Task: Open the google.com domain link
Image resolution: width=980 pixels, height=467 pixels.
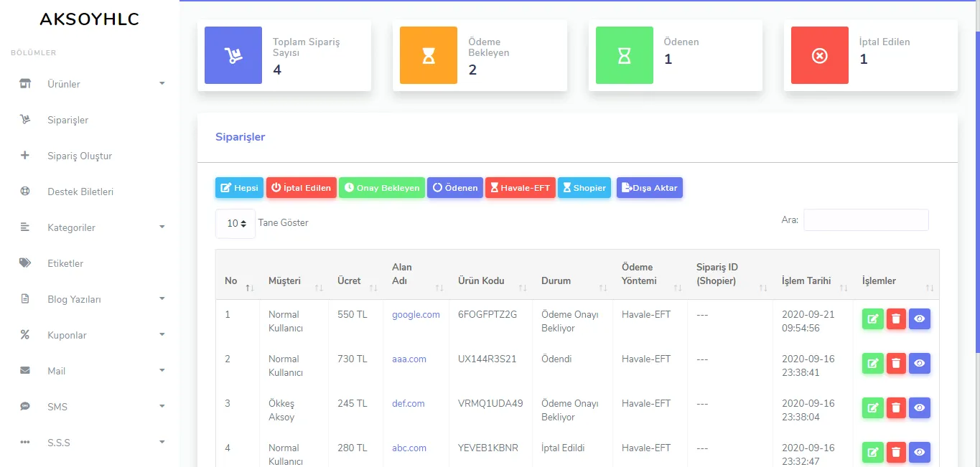Action: 416,315
